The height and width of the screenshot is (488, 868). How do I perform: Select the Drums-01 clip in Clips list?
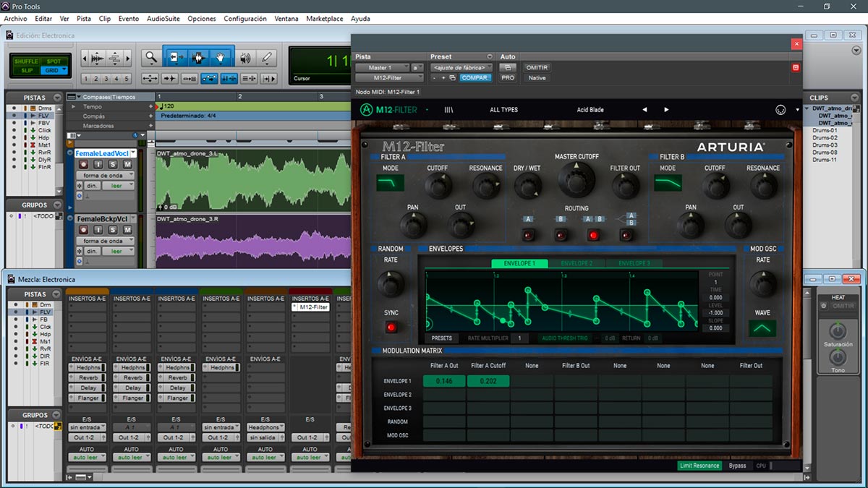coord(825,130)
